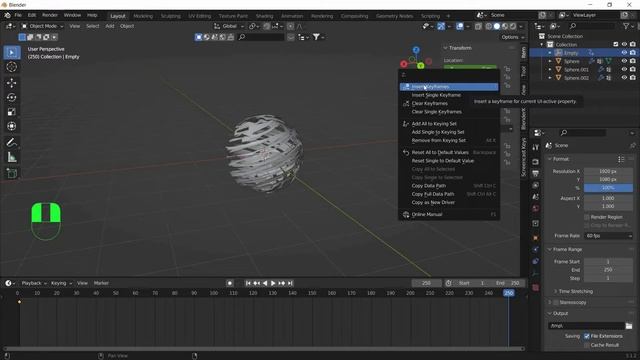Open the View Layer properties tab
The width and height of the screenshot is (640, 360).
coord(536,185)
